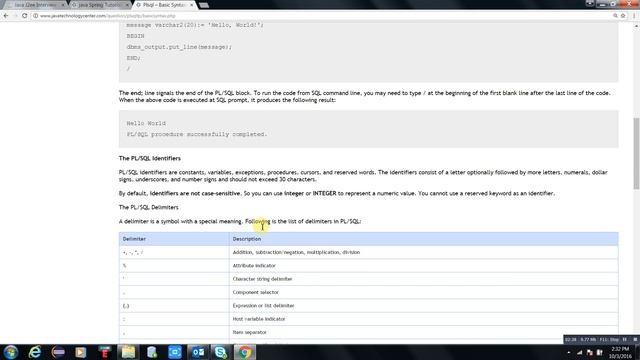This screenshot has height=360, width=640.
Task: Click 'The PL/SQL Identifiers' heading
Action: point(150,158)
